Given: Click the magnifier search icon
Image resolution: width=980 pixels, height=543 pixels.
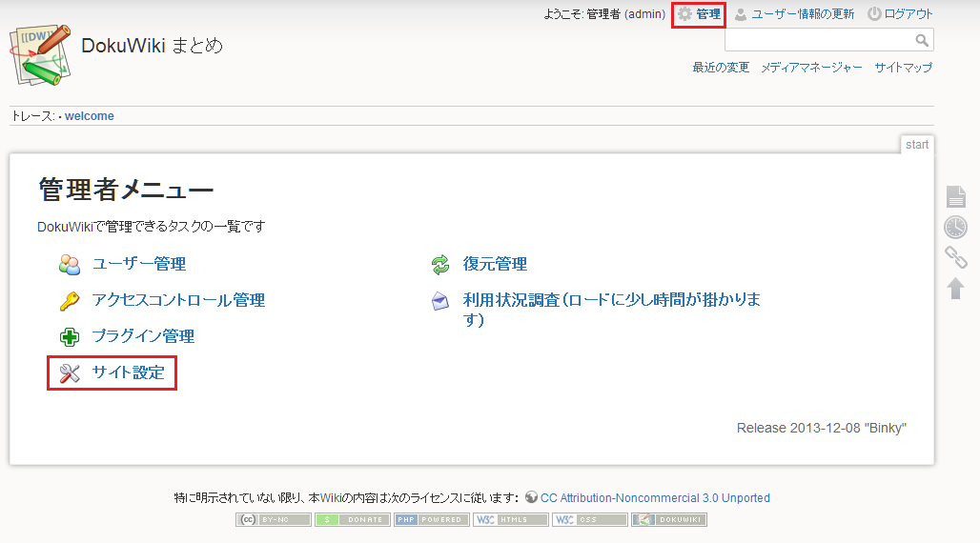Looking at the screenshot, I should click(922, 41).
